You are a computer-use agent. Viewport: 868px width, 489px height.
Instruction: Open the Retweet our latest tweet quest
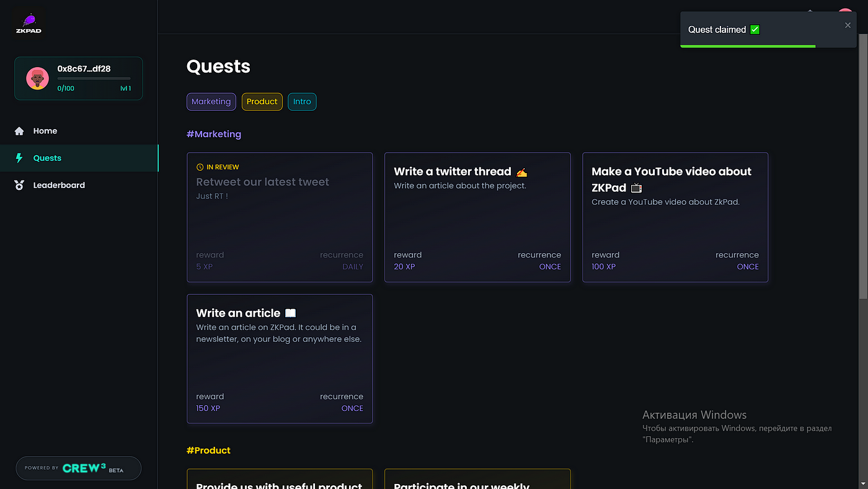coord(280,217)
